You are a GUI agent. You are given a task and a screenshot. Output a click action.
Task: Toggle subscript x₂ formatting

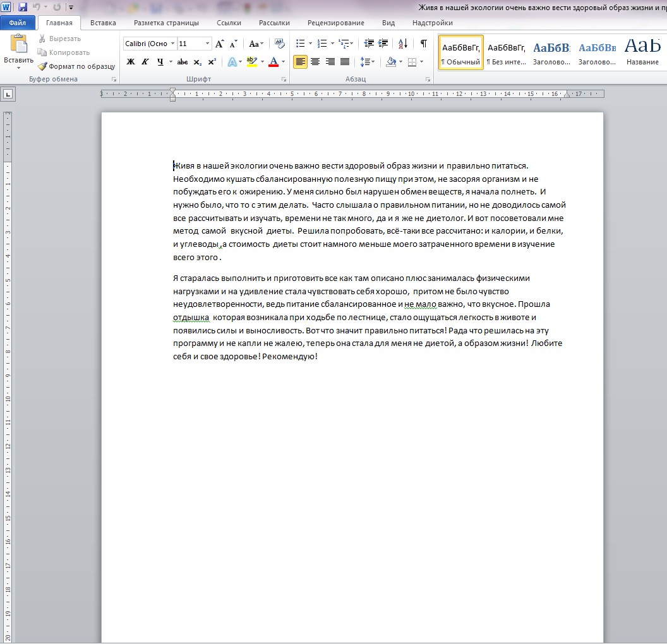click(197, 62)
